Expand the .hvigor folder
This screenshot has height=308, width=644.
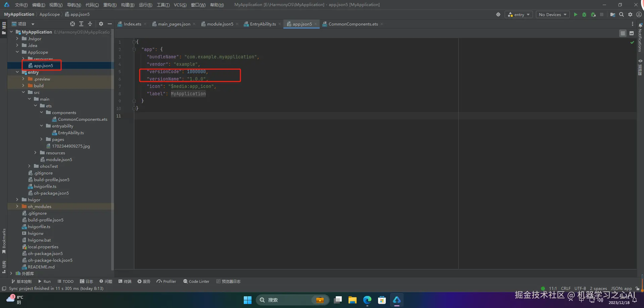(x=17, y=39)
